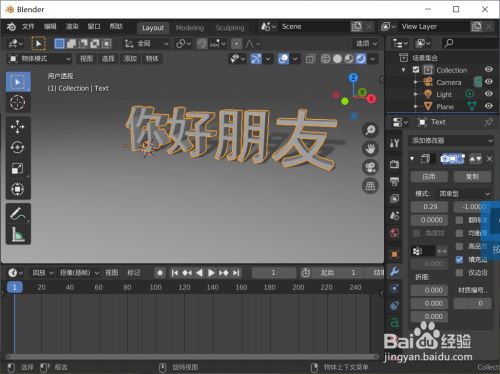The height and width of the screenshot is (374, 500).
Task: Open the 添加修改器 add modifier dropdown
Action: (451, 140)
